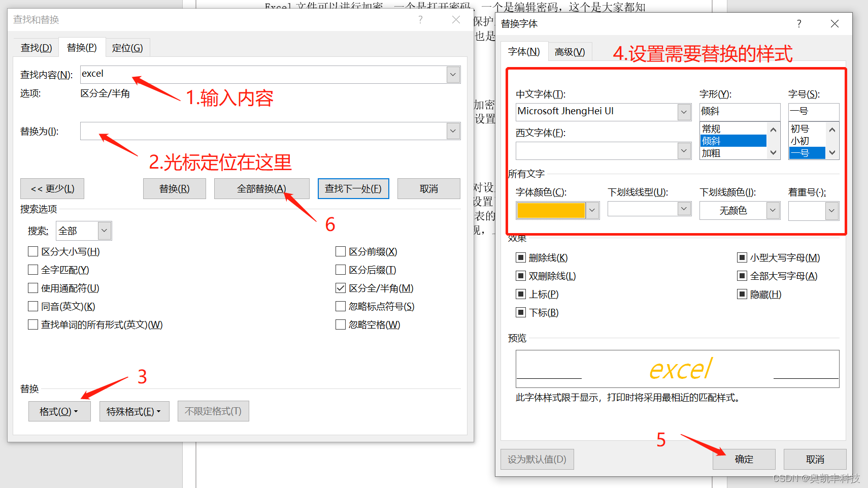Viewport: 868px width, 488px height.
Task: Click the 更少(L) button
Action: pyautogui.click(x=52, y=189)
